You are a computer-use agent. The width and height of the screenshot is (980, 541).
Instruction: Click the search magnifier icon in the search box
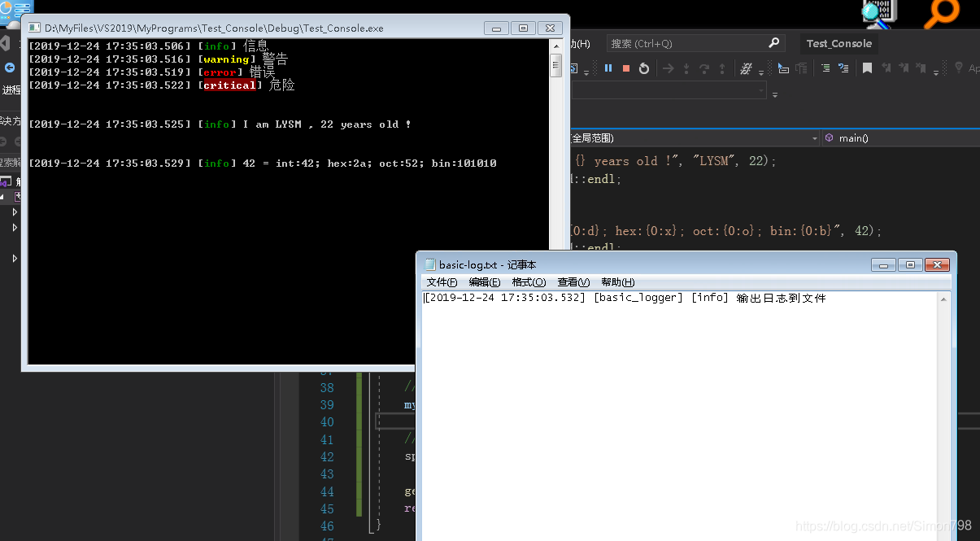pos(773,43)
